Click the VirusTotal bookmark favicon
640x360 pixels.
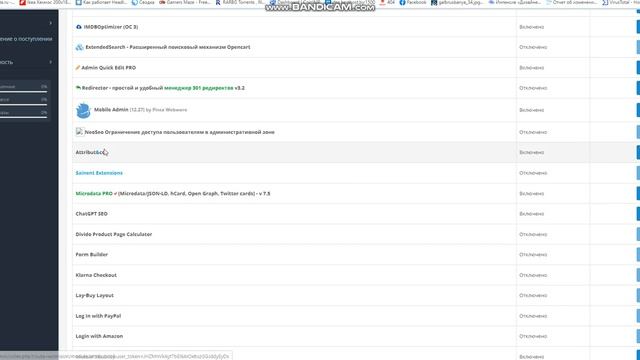[x=605, y=2]
